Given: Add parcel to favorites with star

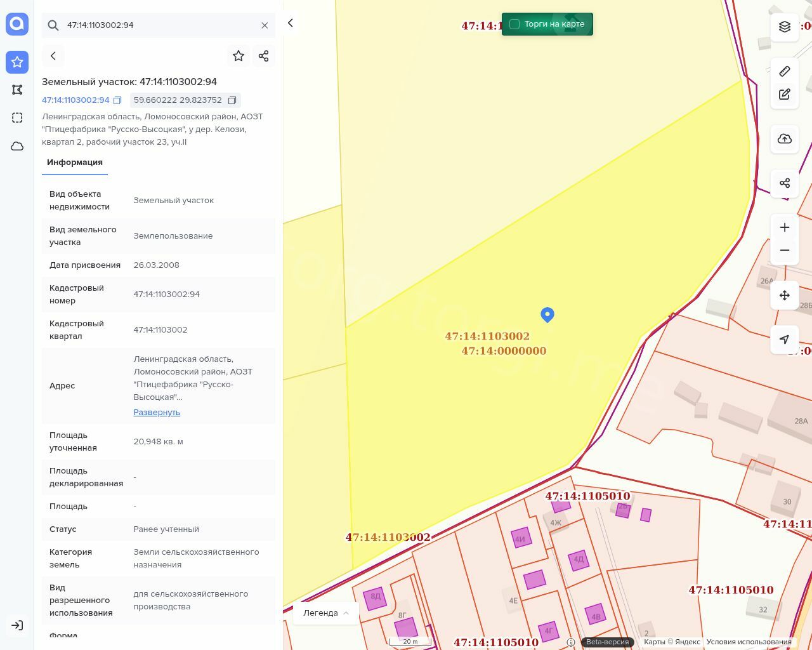Looking at the screenshot, I should [x=239, y=56].
